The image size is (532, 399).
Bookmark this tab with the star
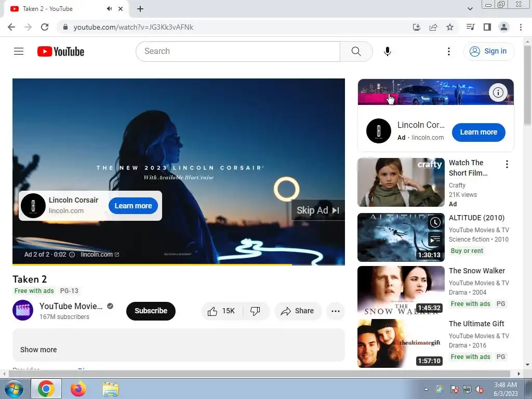[450, 27]
